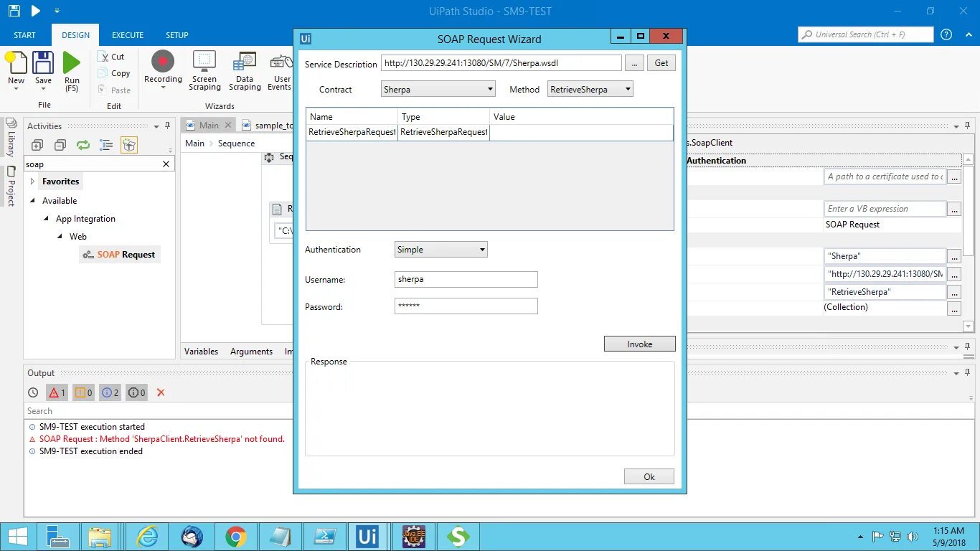980x551 pixels.
Task: Click the Cut scissors command
Action: (x=112, y=57)
